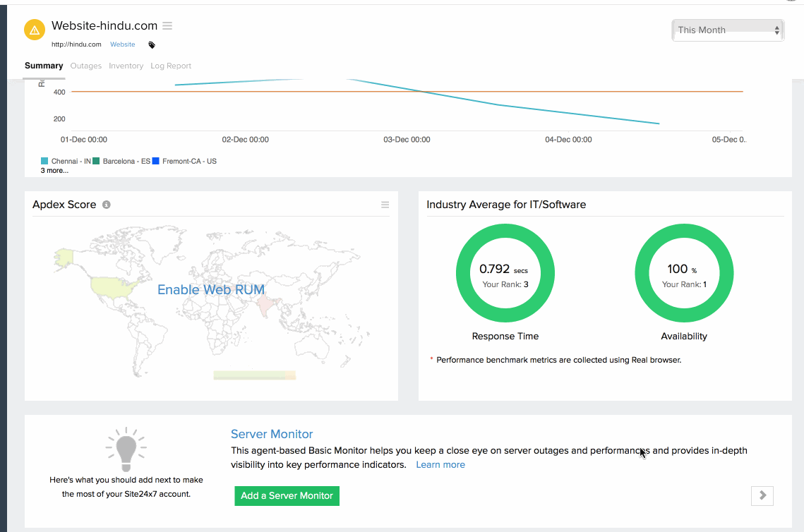This screenshot has width=804, height=532.
Task: Click the yellow warning status icon
Action: pos(34,30)
